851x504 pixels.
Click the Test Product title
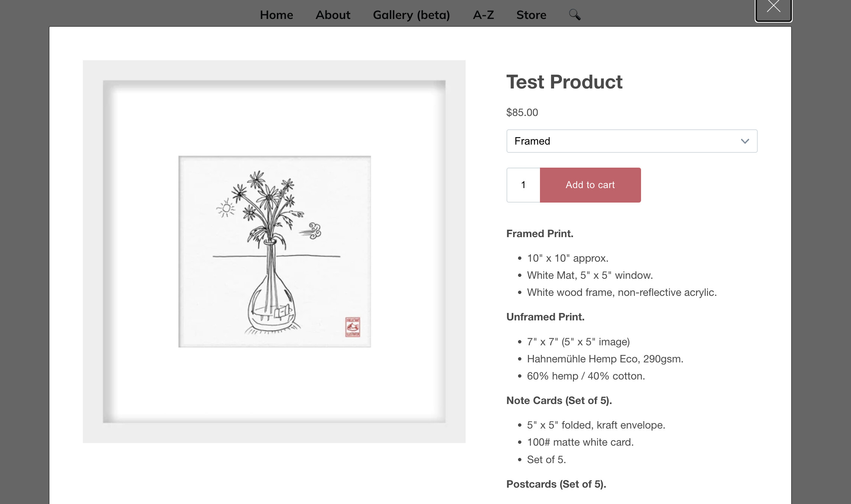564,82
